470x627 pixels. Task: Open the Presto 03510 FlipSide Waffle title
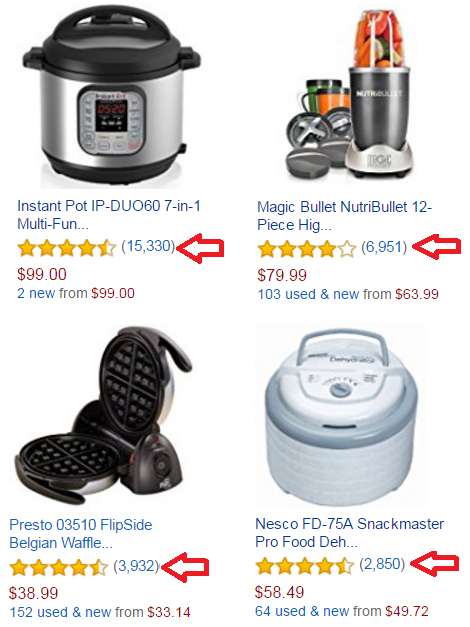[81, 534]
